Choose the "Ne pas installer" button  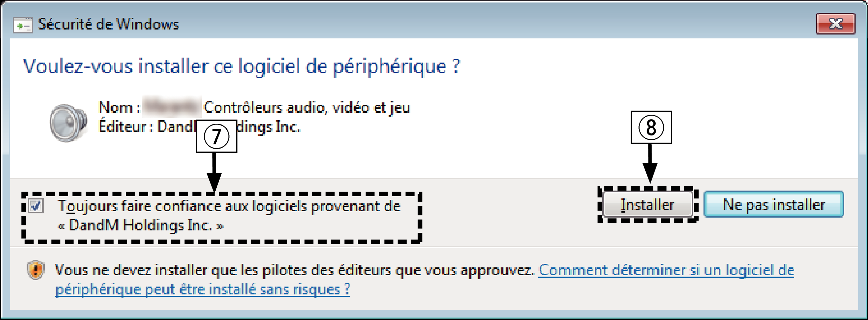pos(773,204)
